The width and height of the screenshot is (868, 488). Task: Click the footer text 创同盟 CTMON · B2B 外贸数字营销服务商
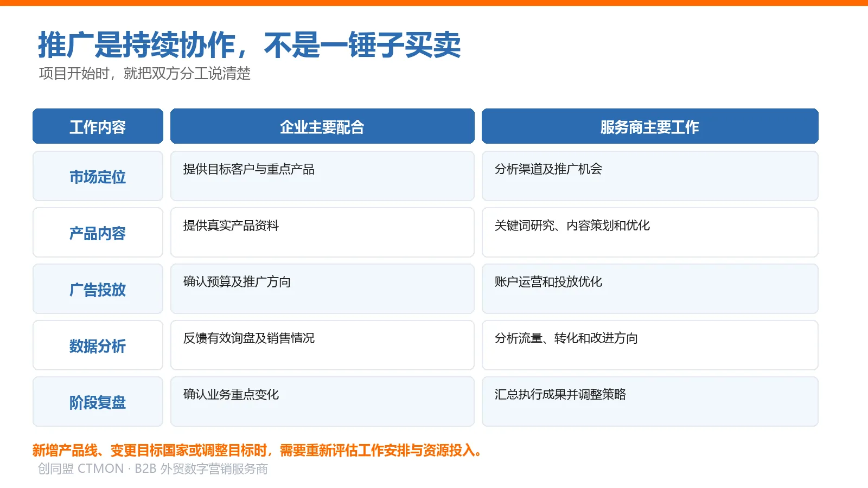pos(153,468)
